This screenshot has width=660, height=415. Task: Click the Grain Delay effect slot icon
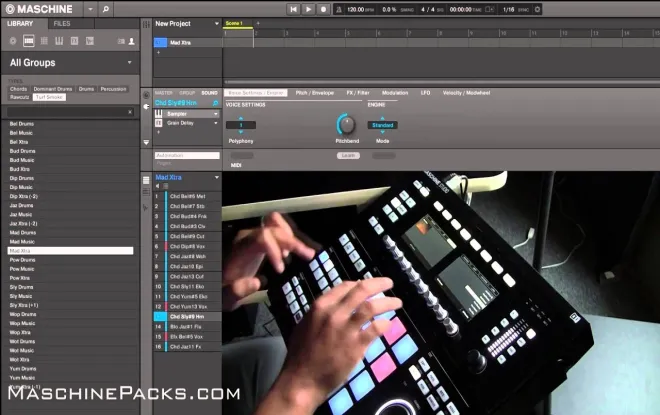pyautogui.click(x=159, y=123)
